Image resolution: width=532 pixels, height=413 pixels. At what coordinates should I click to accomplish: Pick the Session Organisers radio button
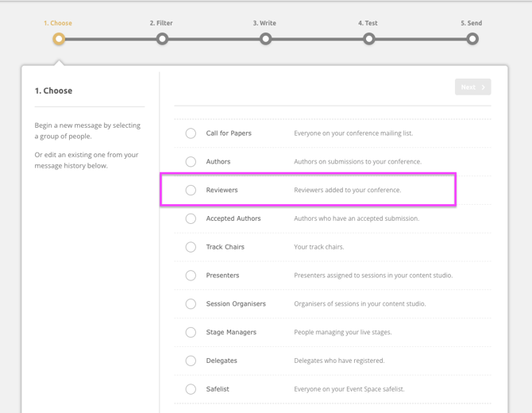pyautogui.click(x=191, y=304)
